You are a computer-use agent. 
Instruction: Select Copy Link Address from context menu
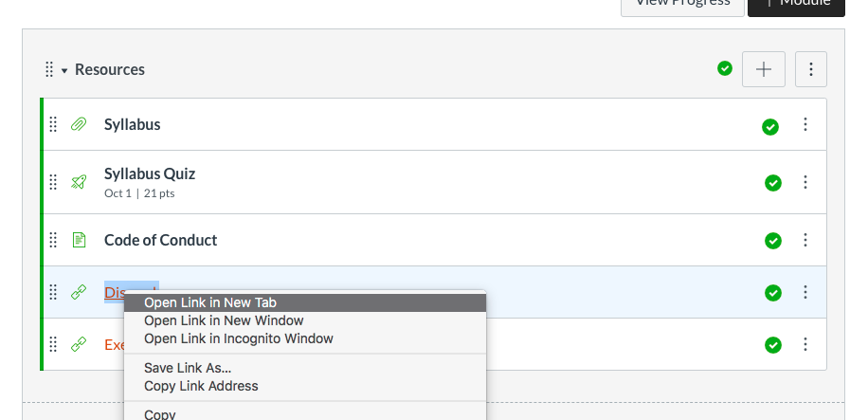[201, 386]
